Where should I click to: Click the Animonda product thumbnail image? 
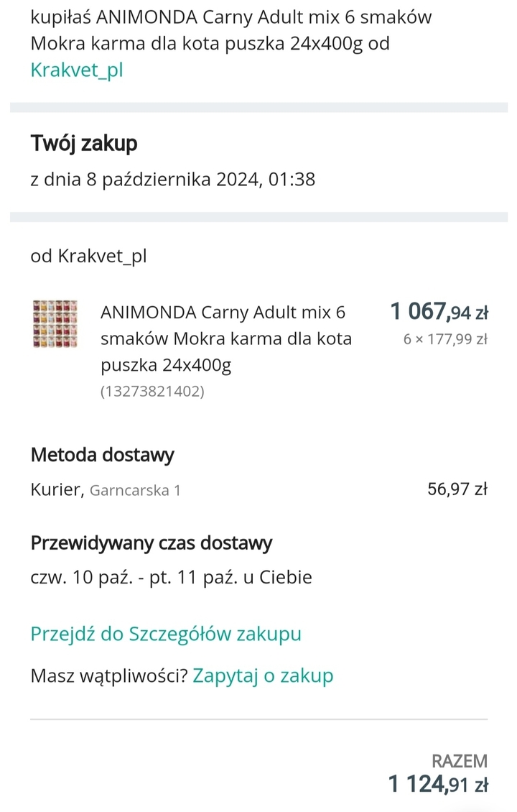55,323
